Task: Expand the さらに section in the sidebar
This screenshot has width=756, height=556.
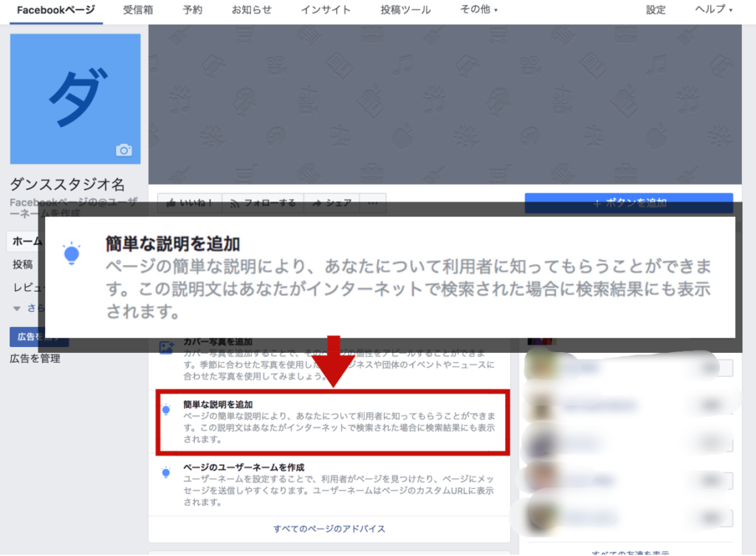Action: [29, 308]
